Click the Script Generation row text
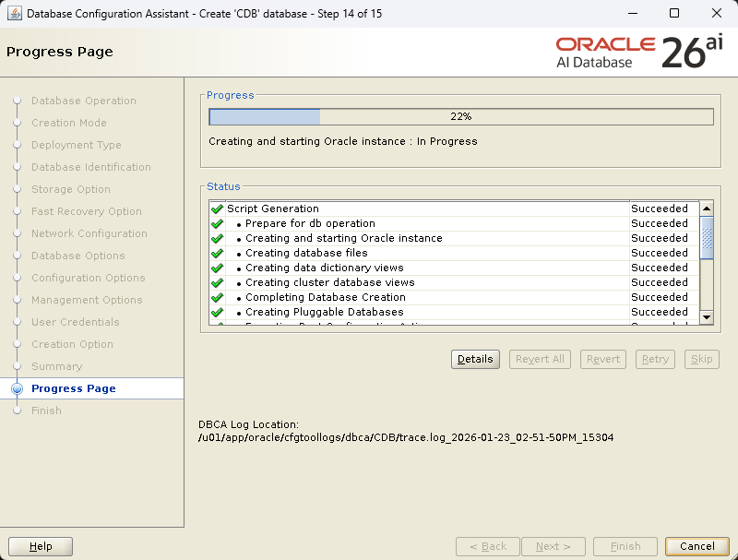The width and height of the screenshot is (738, 560). 273,209
